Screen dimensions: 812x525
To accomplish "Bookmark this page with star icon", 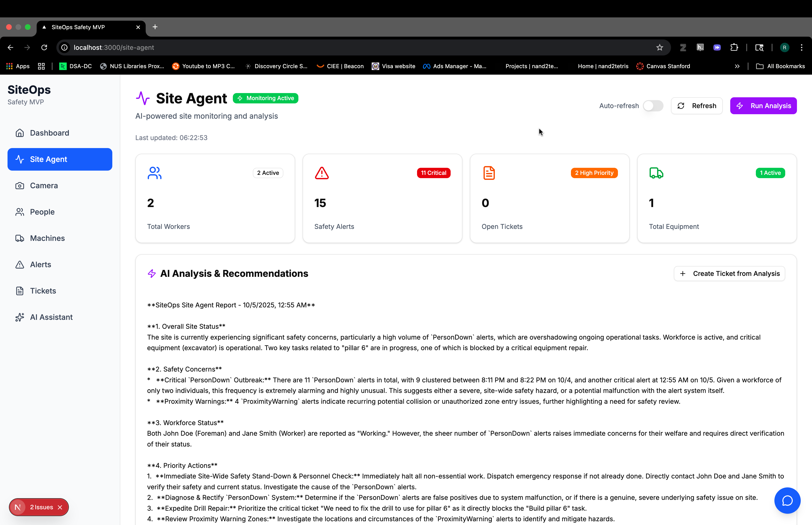I will (660, 47).
